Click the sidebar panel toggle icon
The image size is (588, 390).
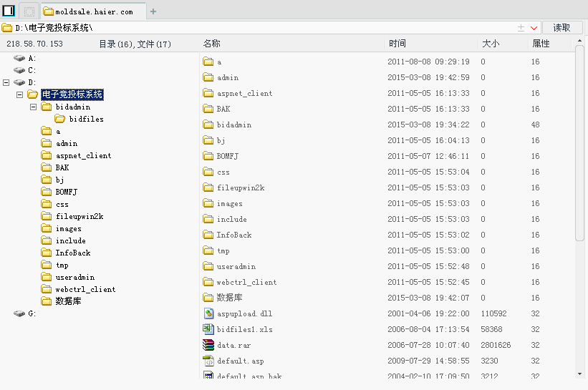pos(9,11)
